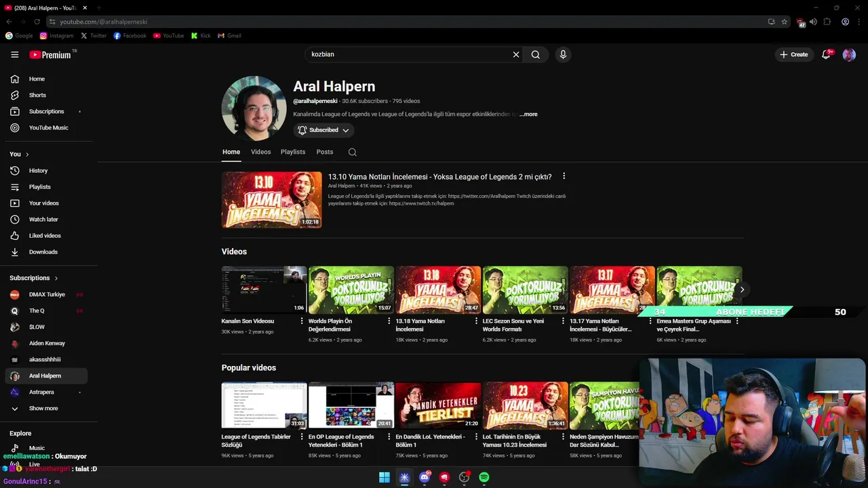868x488 pixels.
Task: Open The Q subscription channel
Action: coord(46,311)
